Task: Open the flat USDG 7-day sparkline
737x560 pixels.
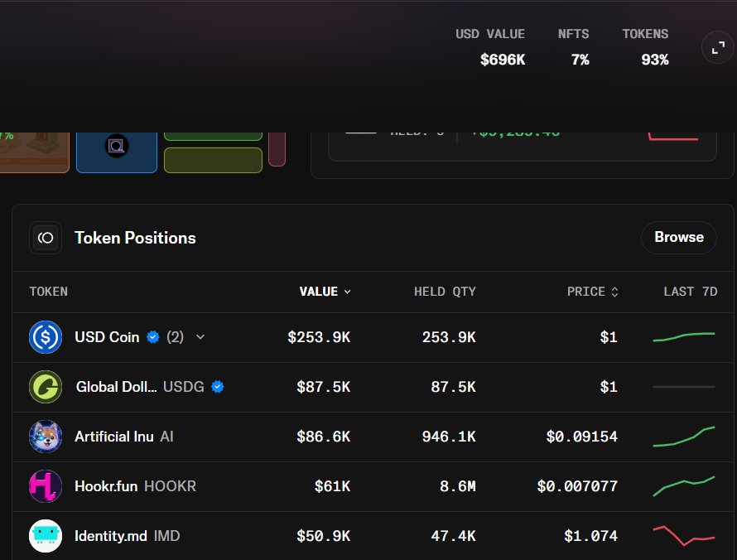Action: click(x=684, y=387)
